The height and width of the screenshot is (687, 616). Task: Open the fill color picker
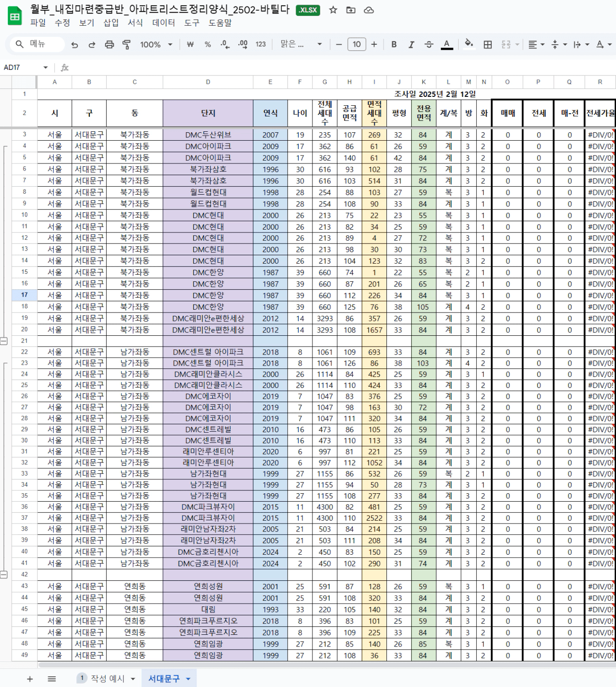click(x=469, y=44)
